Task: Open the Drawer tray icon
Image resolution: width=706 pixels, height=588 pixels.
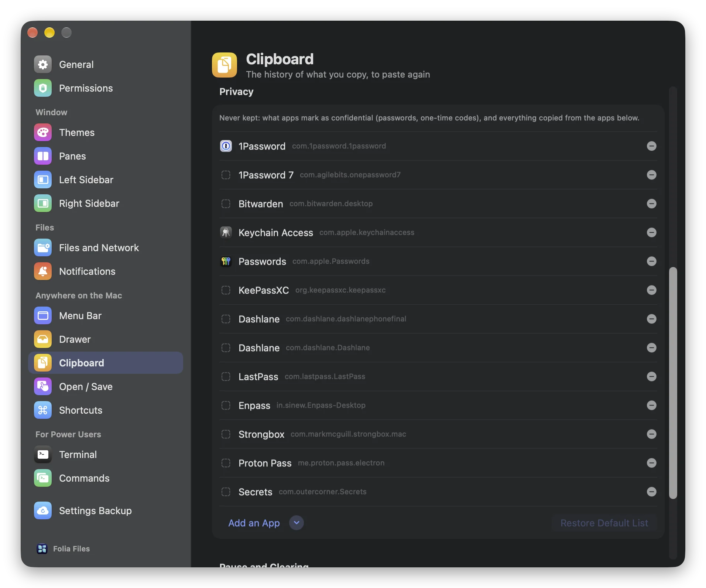Action: (43, 339)
